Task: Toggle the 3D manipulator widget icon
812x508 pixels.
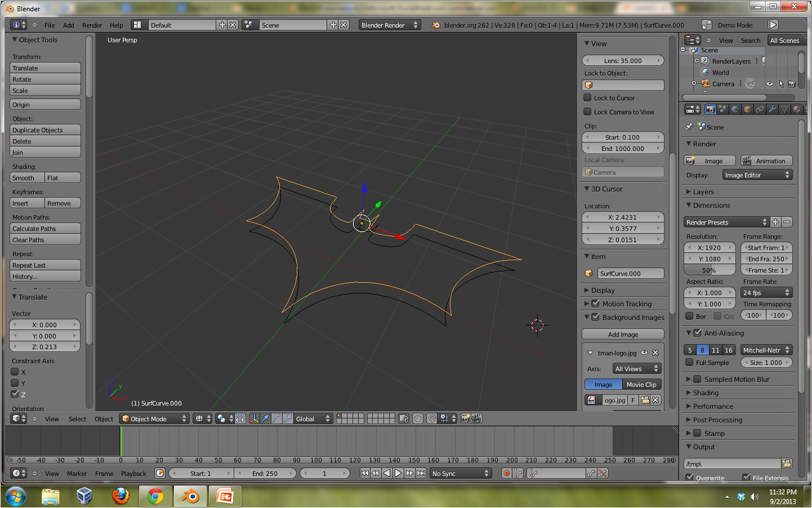Action: [x=254, y=418]
